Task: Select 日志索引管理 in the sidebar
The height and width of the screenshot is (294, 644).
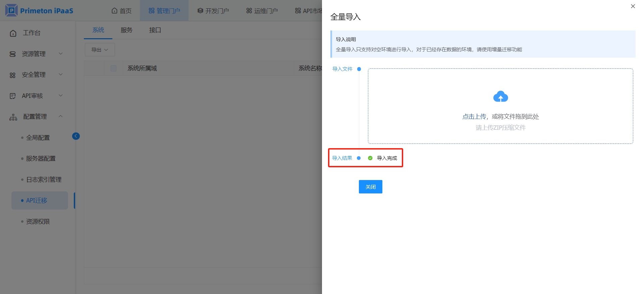Action: pyautogui.click(x=44, y=180)
